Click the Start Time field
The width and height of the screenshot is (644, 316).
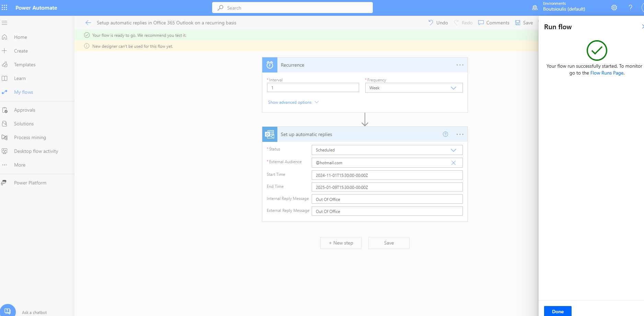coord(387,175)
